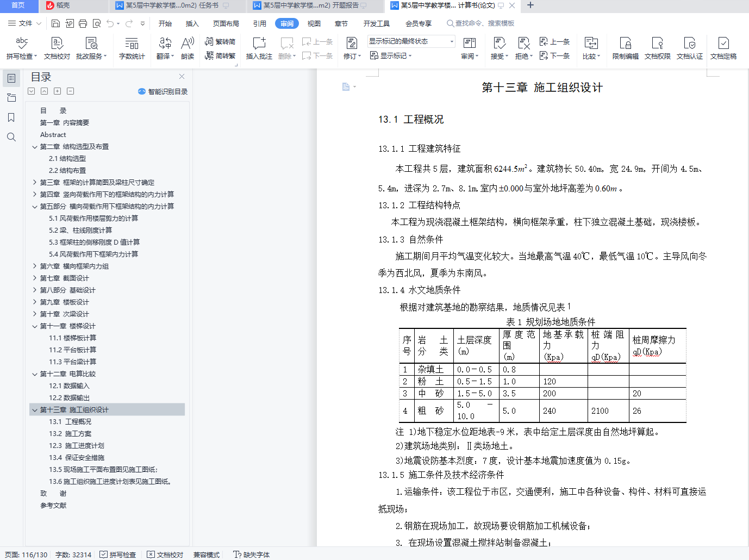Insert a comment (插入批注)
This screenshot has width=749, height=560.
[259, 48]
